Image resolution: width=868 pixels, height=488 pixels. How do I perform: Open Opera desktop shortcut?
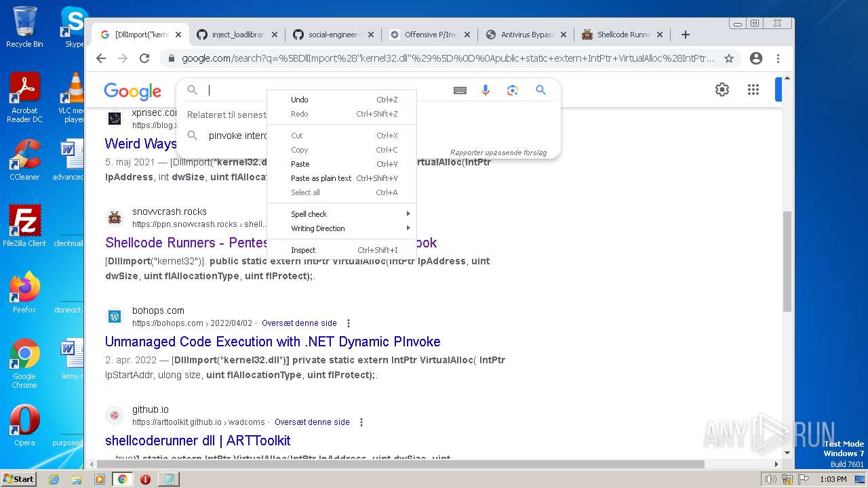click(x=24, y=426)
